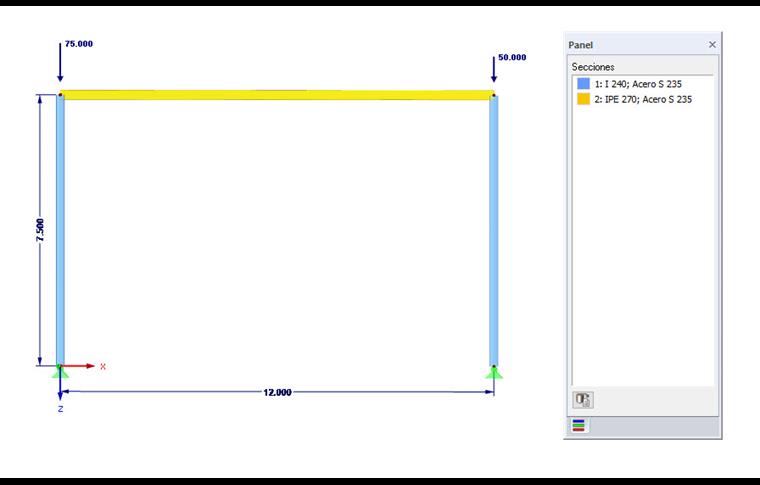760x485 pixels.
Task: Select section row '2: IPE 270; Acero S 235'
Action: (x=643, y=99)
